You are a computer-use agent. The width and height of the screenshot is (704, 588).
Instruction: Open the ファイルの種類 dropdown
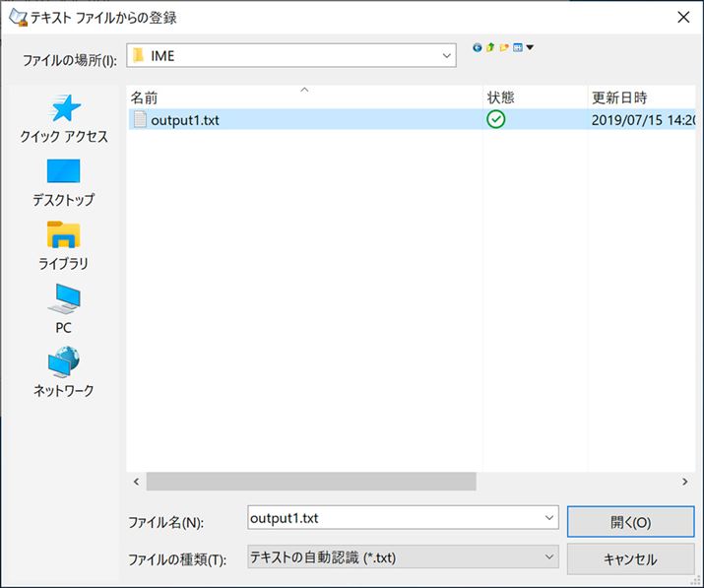(403, 557)
